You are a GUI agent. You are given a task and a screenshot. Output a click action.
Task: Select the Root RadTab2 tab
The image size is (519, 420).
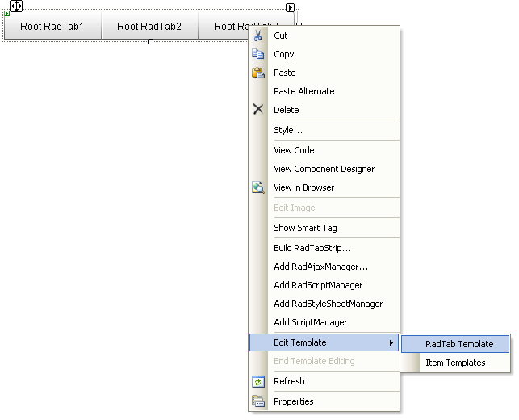pyautogui.click(x=149, y=26)
